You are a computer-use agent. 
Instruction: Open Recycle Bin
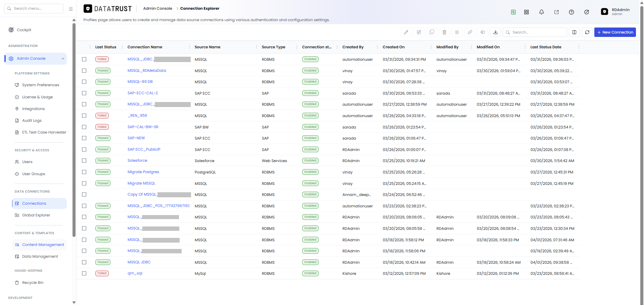pyautogui.click(x=33, y=283)
